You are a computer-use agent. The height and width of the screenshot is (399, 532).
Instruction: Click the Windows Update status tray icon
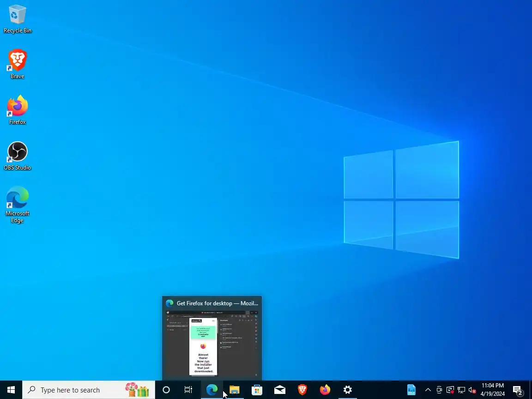click(x=450, y=390)
